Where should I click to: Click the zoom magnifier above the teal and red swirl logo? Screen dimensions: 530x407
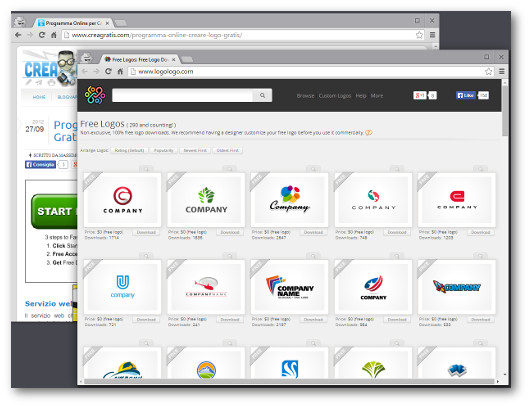397,169
